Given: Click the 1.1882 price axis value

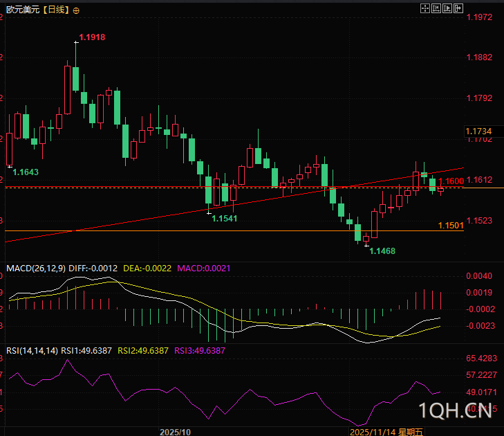Looking at the screenshot, I should [479, 57].
